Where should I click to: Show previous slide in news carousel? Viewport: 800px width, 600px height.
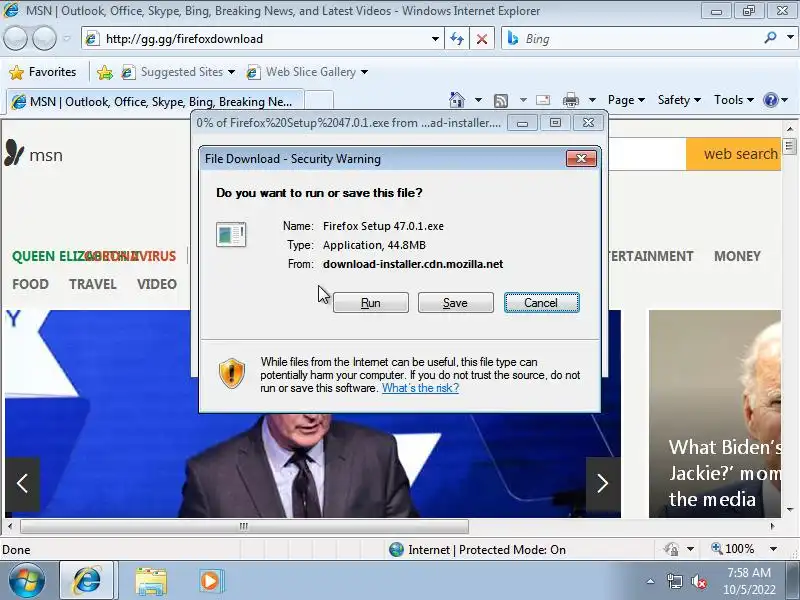point(22,484)
